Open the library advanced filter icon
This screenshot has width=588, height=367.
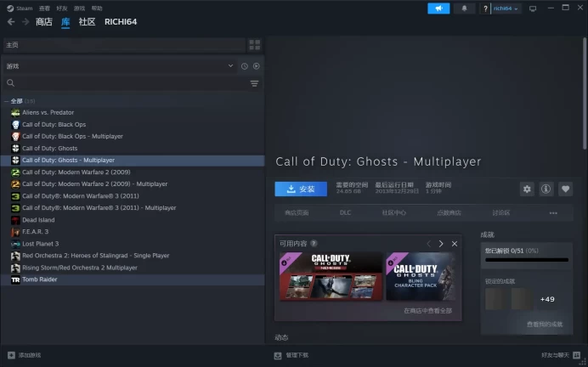(x=254, y=83)
